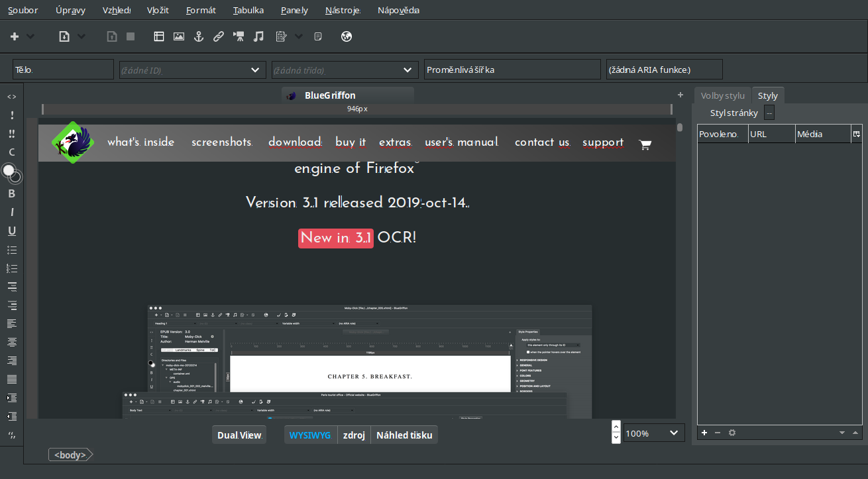Open stylesheet settings gear icon

[732, 433]
